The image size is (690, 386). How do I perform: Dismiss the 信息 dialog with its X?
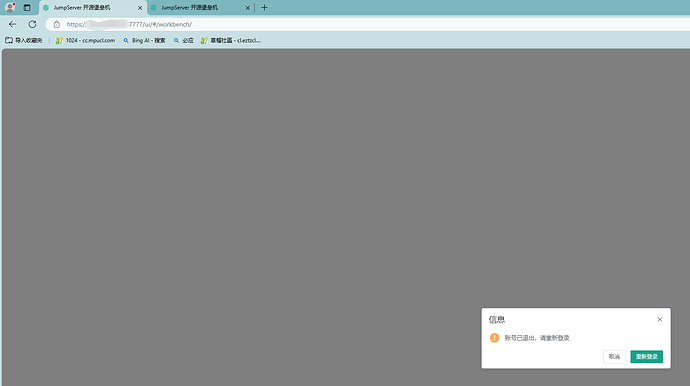pyautogui.click(x=659, y=320)
